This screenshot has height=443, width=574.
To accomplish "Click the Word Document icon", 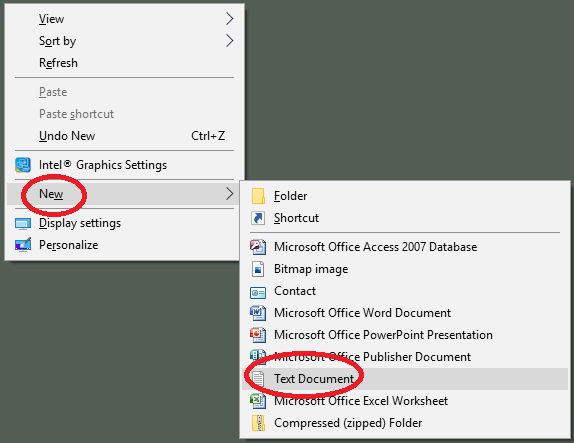I will click(x=258, y=313).
